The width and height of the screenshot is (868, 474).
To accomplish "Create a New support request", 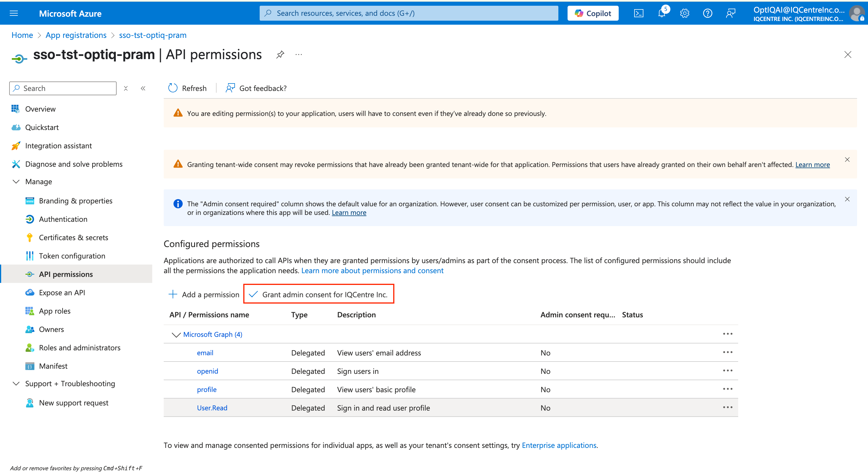I will 74,403.
